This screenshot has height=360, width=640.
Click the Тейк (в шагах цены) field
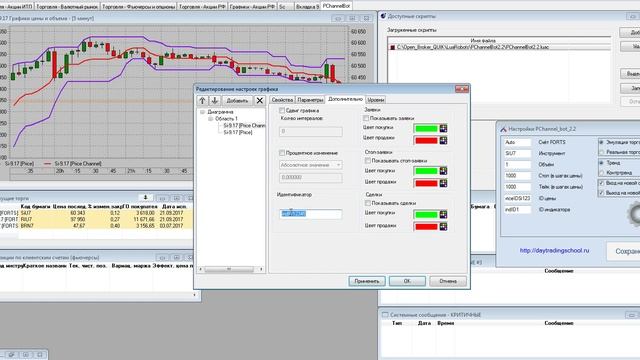517,187
